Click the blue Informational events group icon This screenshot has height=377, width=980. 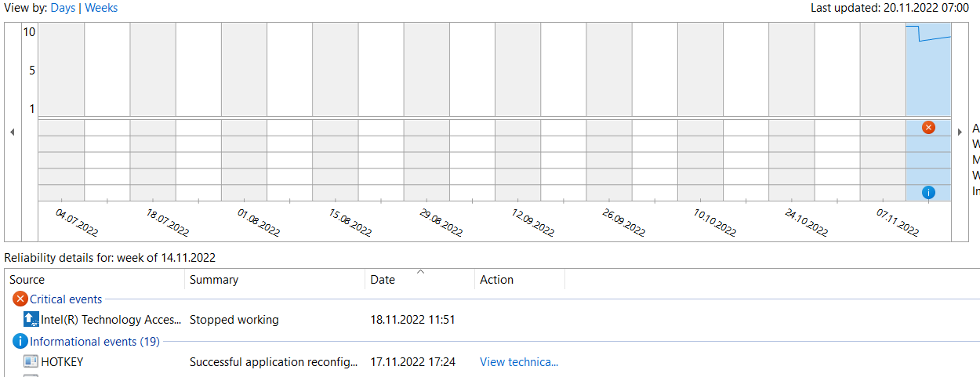coord(20,342)
